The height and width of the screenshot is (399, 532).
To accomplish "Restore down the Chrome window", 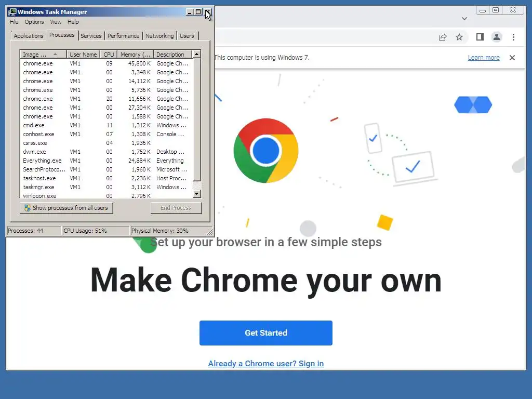I will (x=496, y=10).
